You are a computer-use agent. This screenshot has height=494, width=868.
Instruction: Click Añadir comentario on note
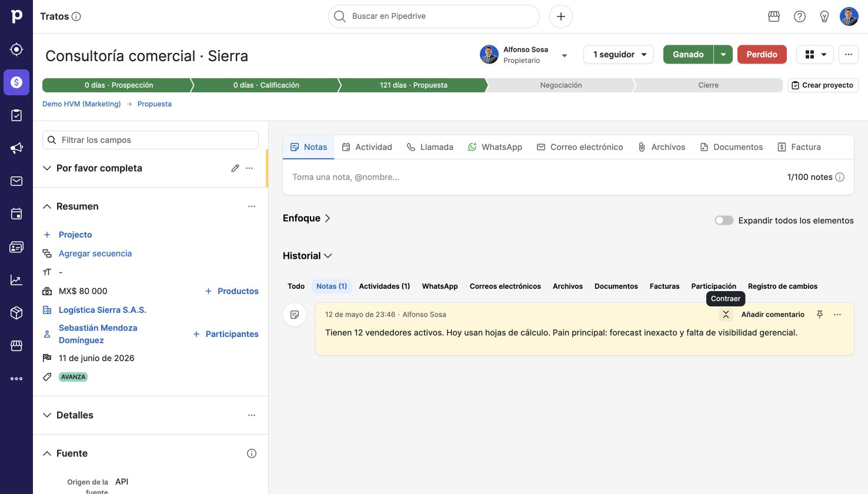773,315
